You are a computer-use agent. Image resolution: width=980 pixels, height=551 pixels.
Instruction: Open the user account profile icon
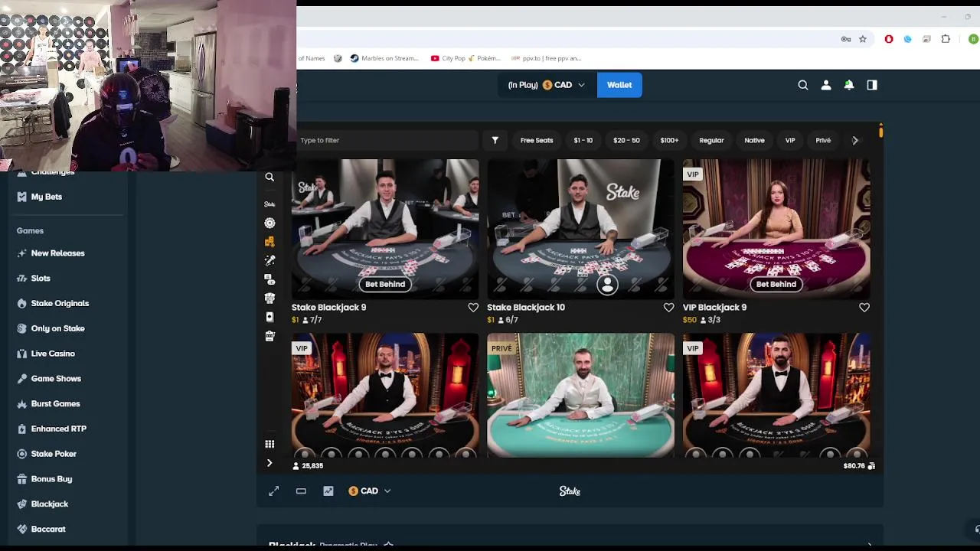click(826, 85)
